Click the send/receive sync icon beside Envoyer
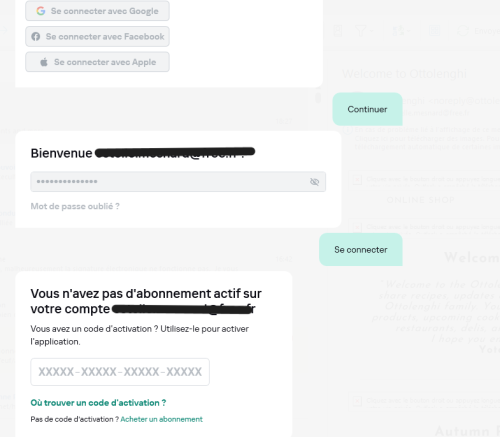The image size is (500, 437). (x=463, y=31)
